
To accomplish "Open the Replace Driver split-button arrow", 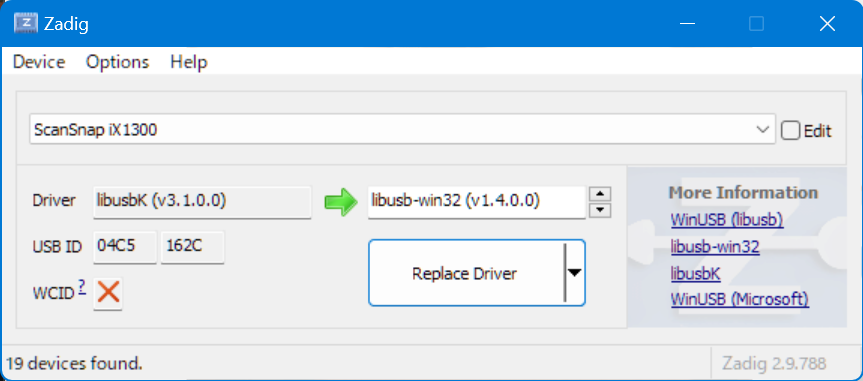I will [x=574, y=273].
